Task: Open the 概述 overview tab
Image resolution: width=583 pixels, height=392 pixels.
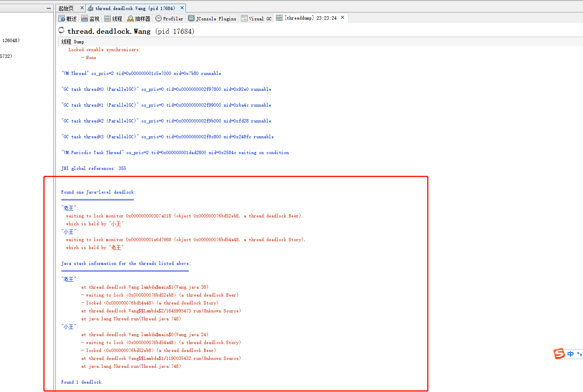Action: click(68, 18)
